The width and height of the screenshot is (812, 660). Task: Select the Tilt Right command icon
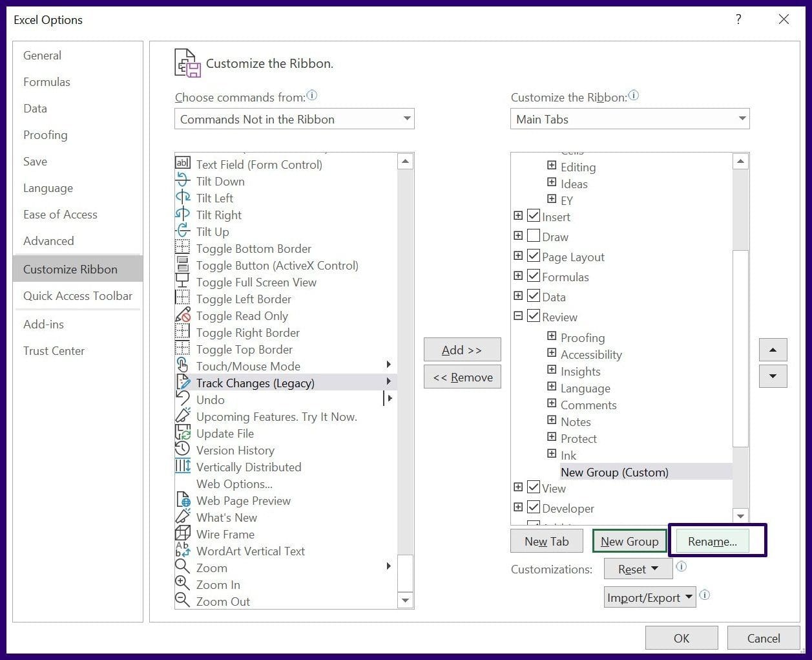pos(183,214)
